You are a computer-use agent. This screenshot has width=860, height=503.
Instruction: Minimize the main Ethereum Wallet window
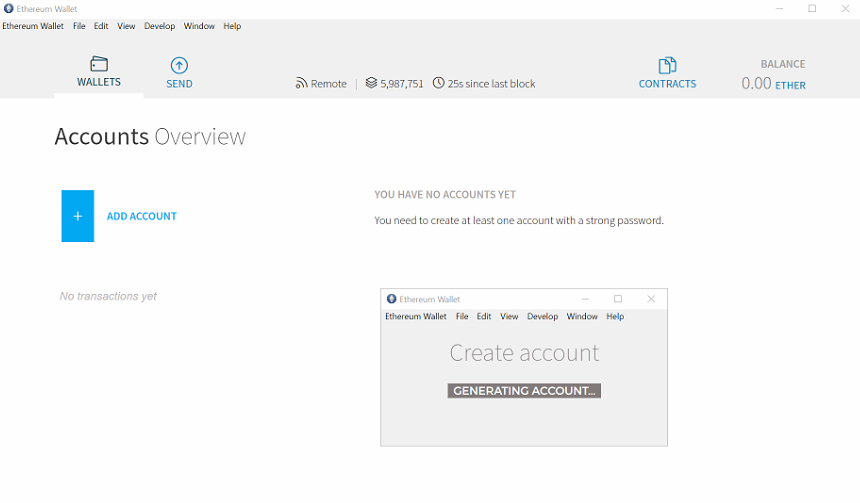click(779, 8)
